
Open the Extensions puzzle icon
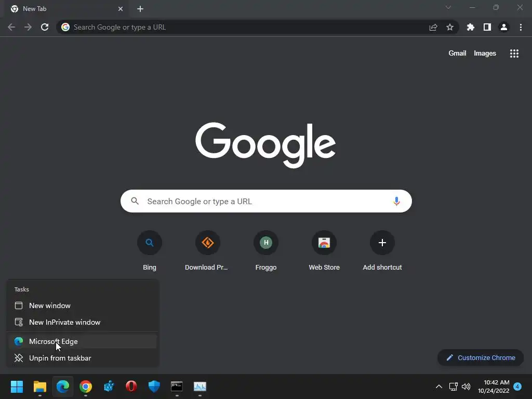[x=471, y=27]
